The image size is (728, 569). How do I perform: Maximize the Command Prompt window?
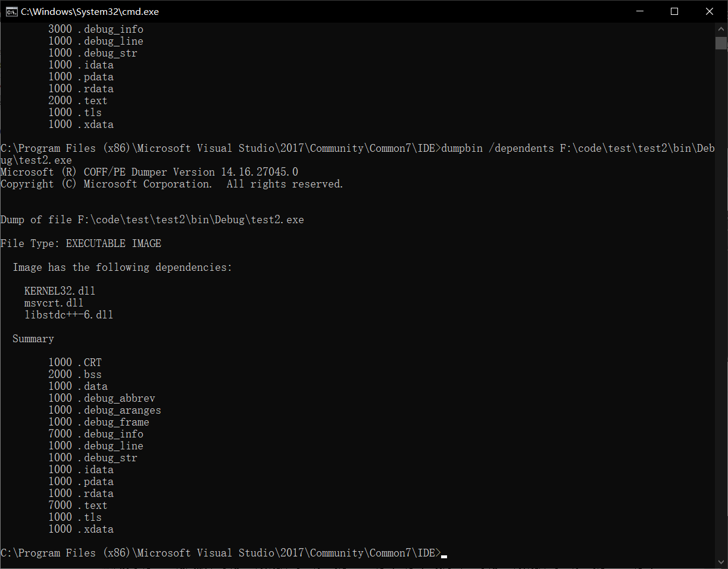point(674,11)
